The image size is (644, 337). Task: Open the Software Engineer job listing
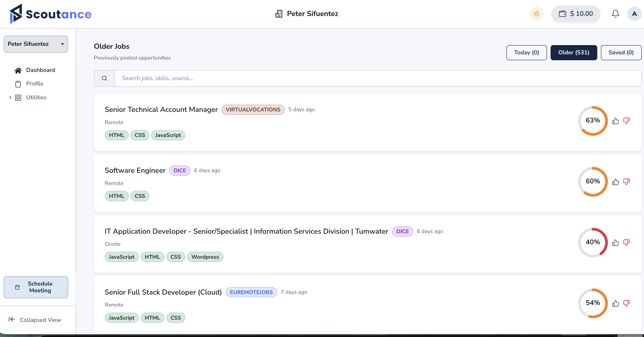pyautogui.click(x=135, y=171)
